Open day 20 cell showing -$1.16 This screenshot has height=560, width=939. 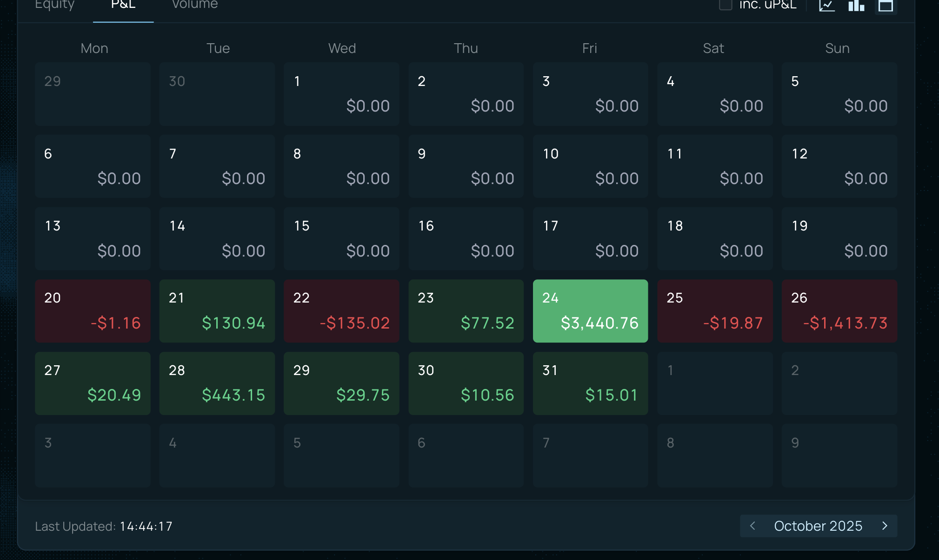pyautogui.click(x=93, y=311)
